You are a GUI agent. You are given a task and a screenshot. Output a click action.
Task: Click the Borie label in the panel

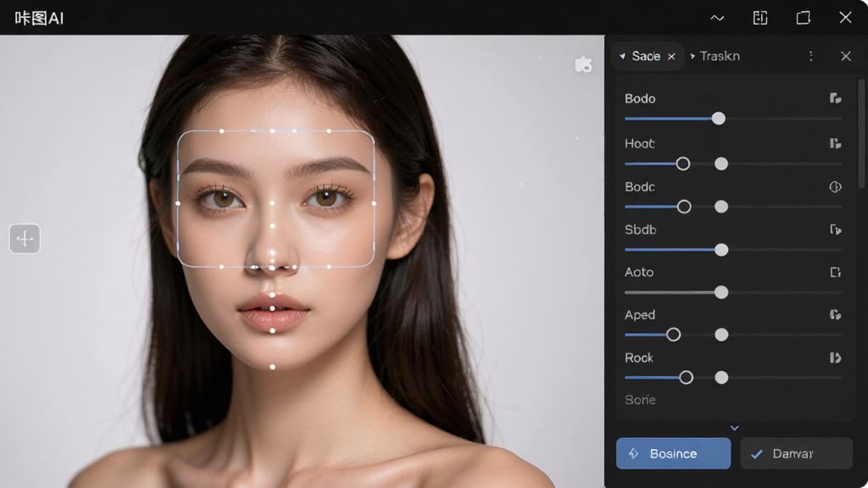tap(640, 400)
